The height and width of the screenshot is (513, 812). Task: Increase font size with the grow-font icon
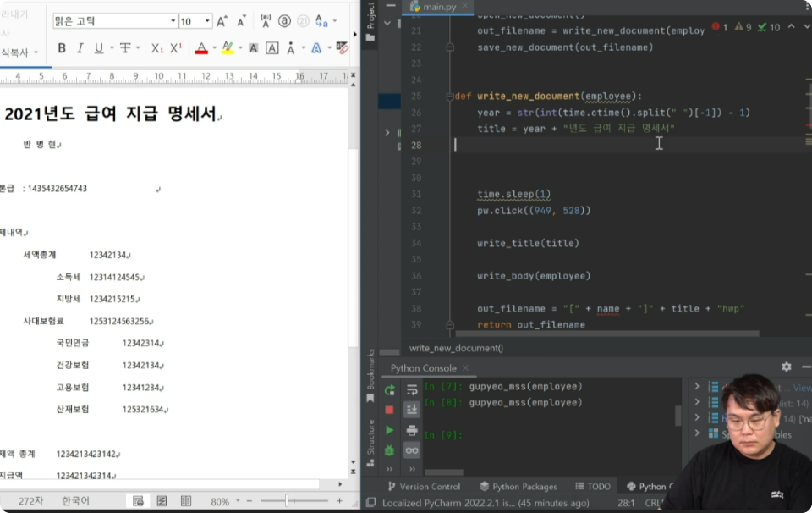point(222,21)
